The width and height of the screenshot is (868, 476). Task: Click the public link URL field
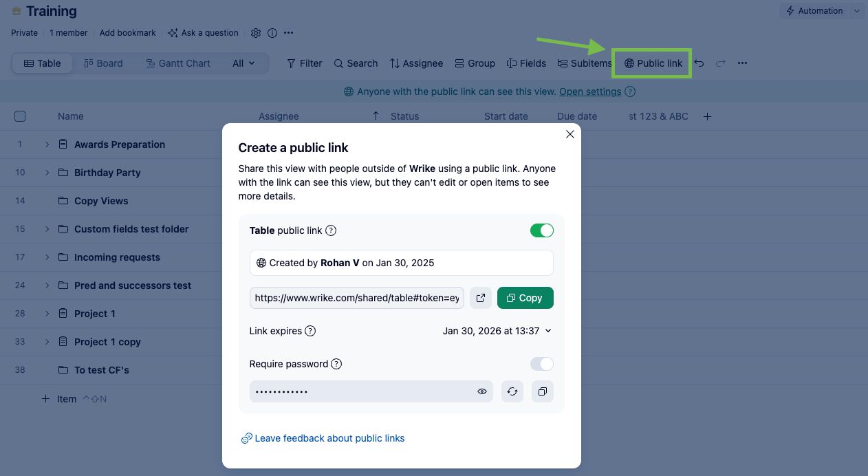[357, 298]
